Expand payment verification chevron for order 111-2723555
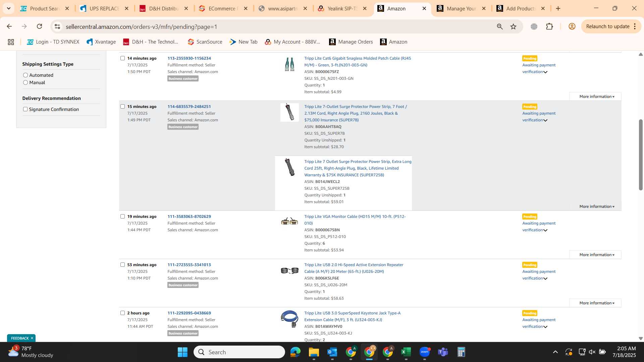 pyautogui.click(x=545, y=279)
